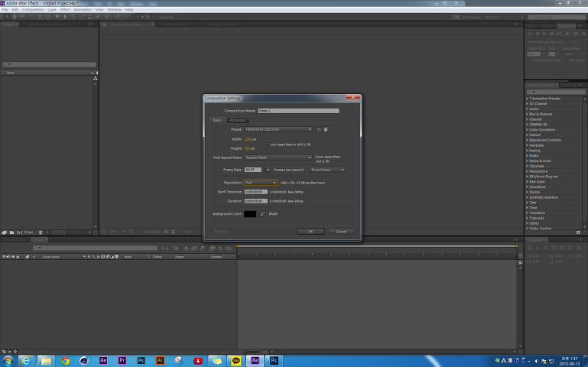Open the Drop Frame dropdown
The width and height of the screenshot is (588, 367).
pyautogui.click(x=327, y=170)
